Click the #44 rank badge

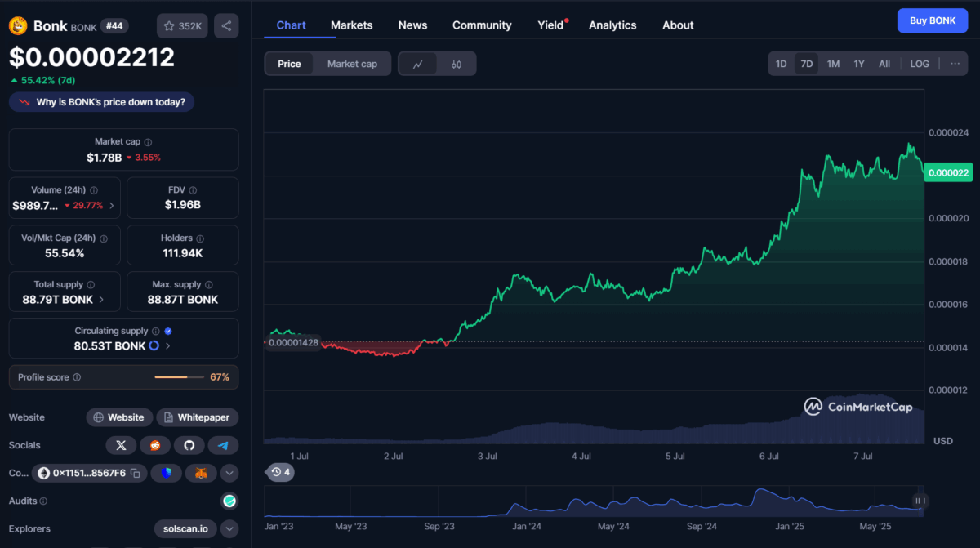(x=114, y=26)
